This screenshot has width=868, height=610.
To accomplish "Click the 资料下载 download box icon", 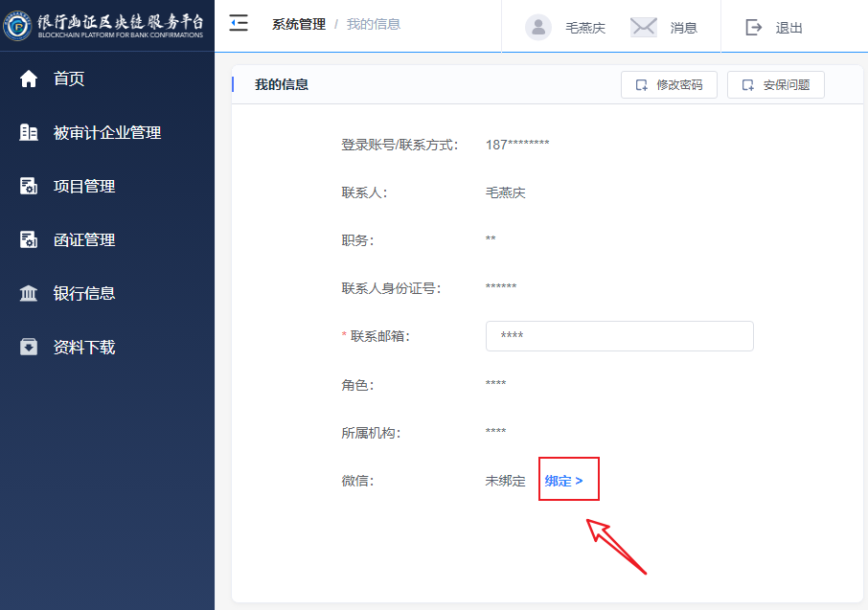I will 29,348.
